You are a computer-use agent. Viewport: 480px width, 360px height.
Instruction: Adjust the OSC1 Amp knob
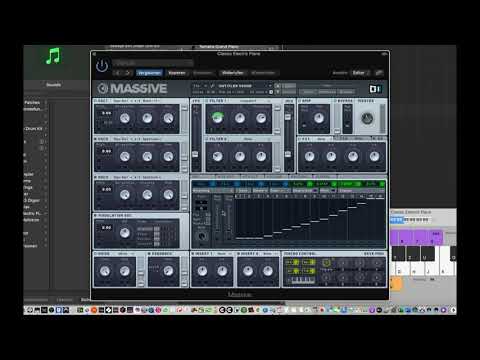coord(168,118)
